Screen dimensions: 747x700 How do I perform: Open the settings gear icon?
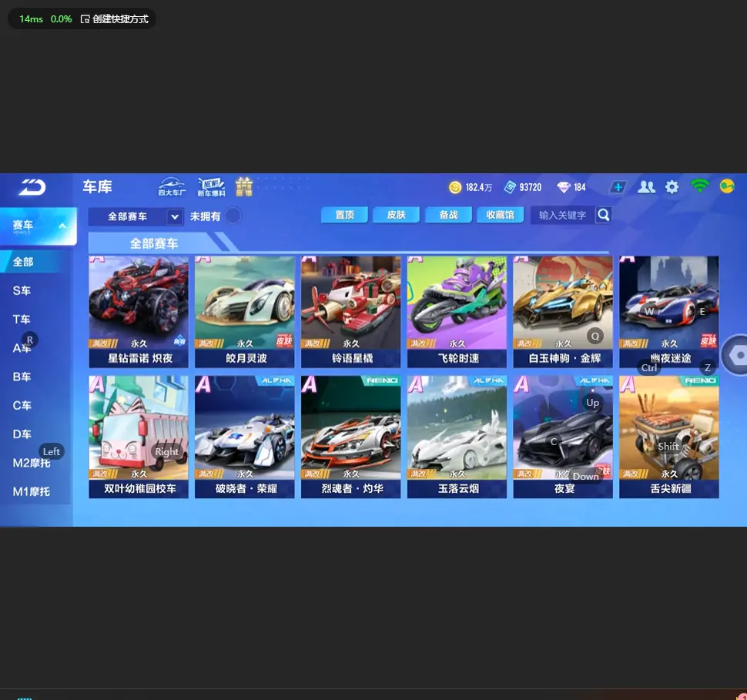click(672, 187)
